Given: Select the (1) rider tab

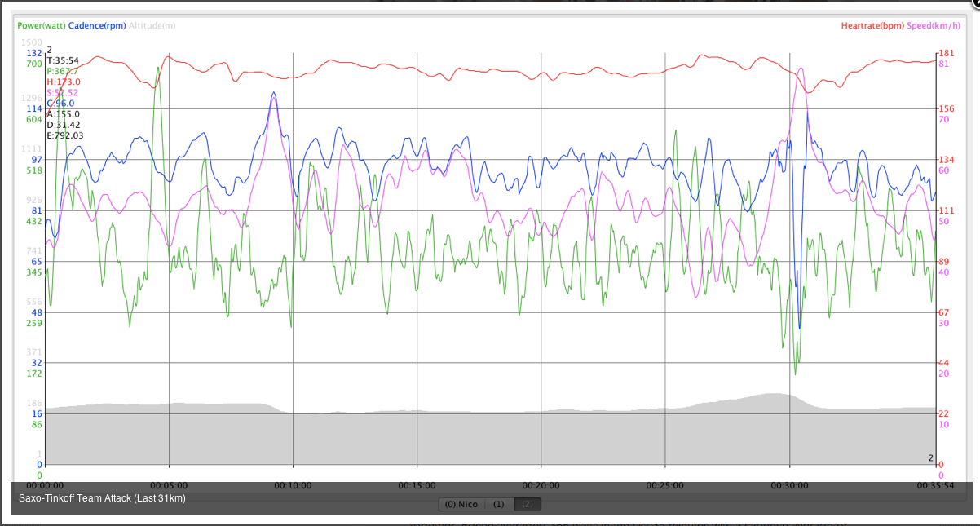Looking at the screenshot, I should (498, 504).
